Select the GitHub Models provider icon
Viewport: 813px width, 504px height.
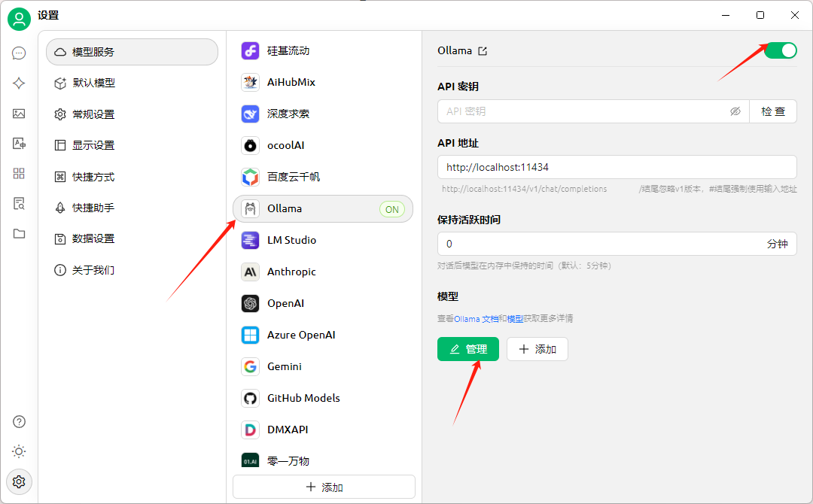(x=251, y=399)
